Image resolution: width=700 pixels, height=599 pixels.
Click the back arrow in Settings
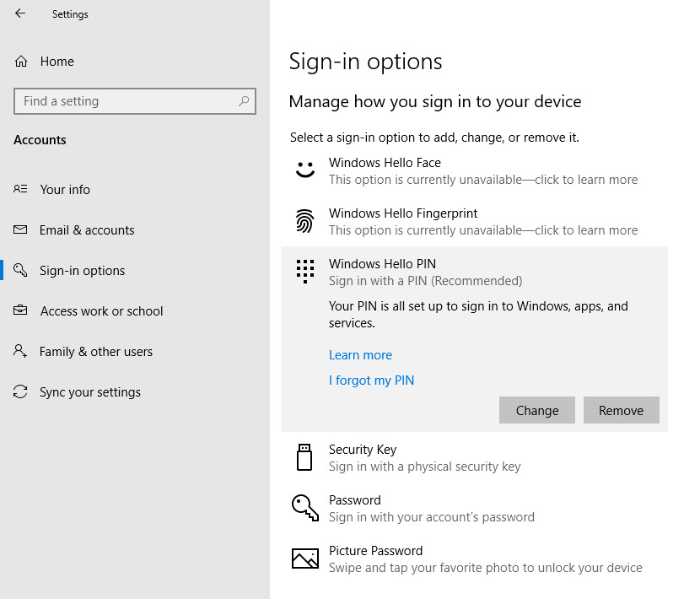pyautogui.click(x=20, y=13)
